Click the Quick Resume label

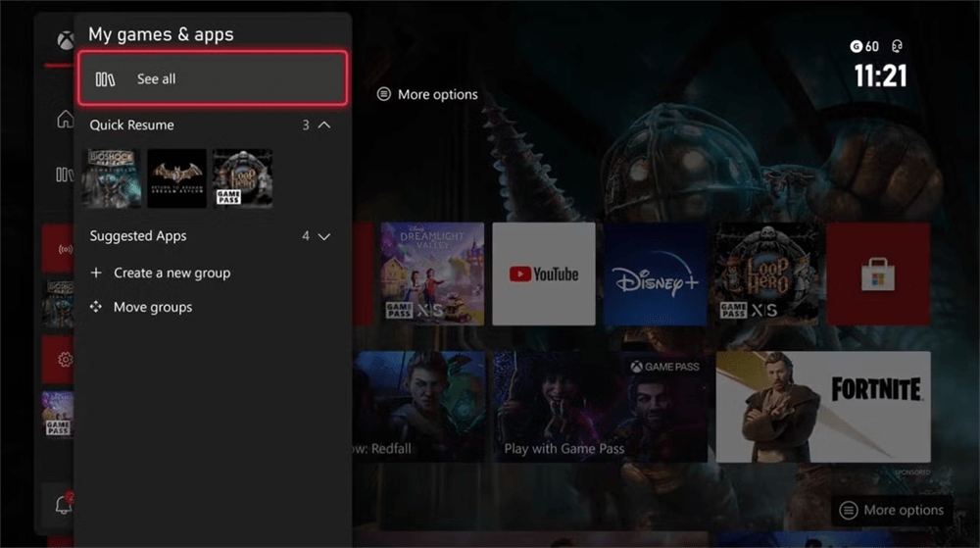132,125
